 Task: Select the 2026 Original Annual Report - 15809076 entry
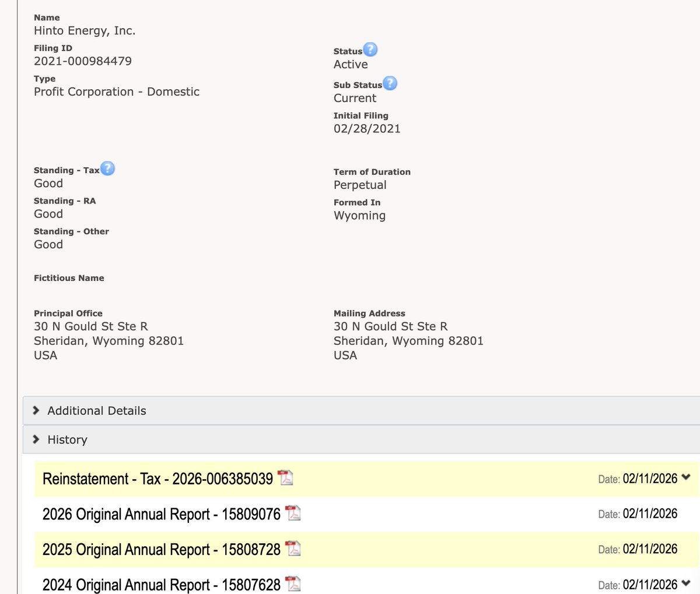coord(162,514)
